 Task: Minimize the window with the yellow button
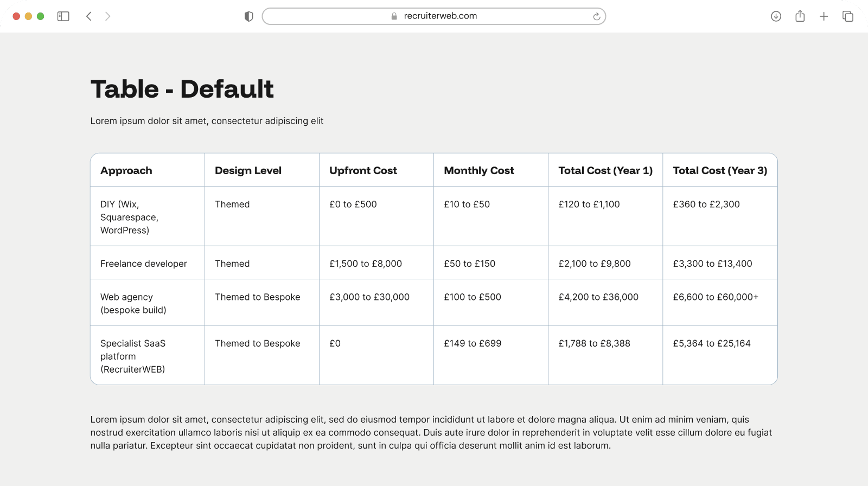28,16
